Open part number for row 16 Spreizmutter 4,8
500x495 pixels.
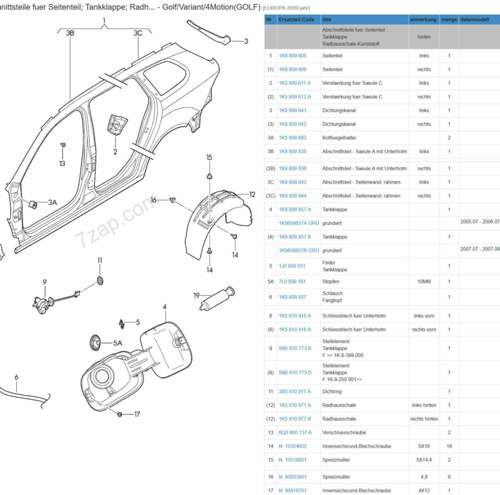click(x=293, y=477)
